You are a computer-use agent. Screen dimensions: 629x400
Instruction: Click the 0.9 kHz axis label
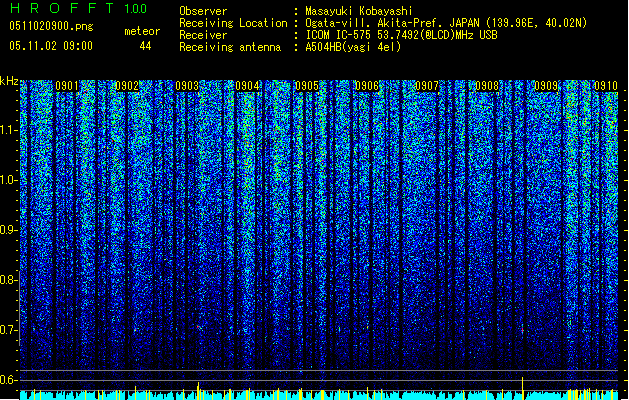(9, 230)
